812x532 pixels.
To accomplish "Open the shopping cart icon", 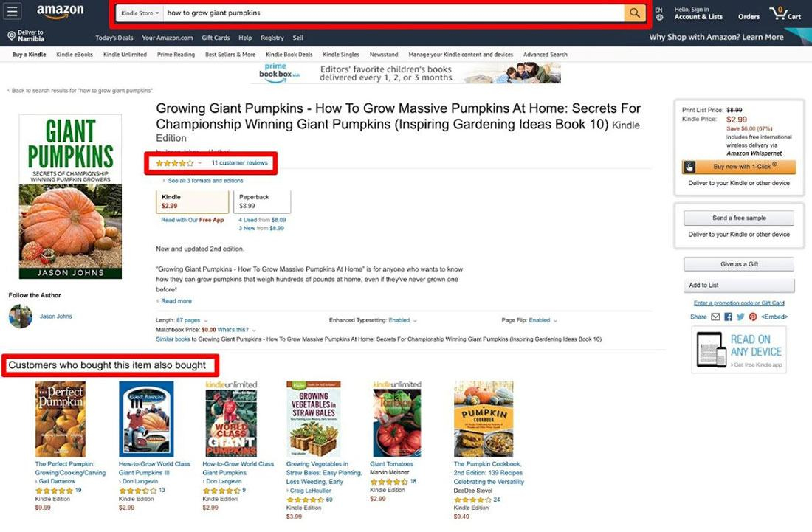I will click(x=785, y=13).
